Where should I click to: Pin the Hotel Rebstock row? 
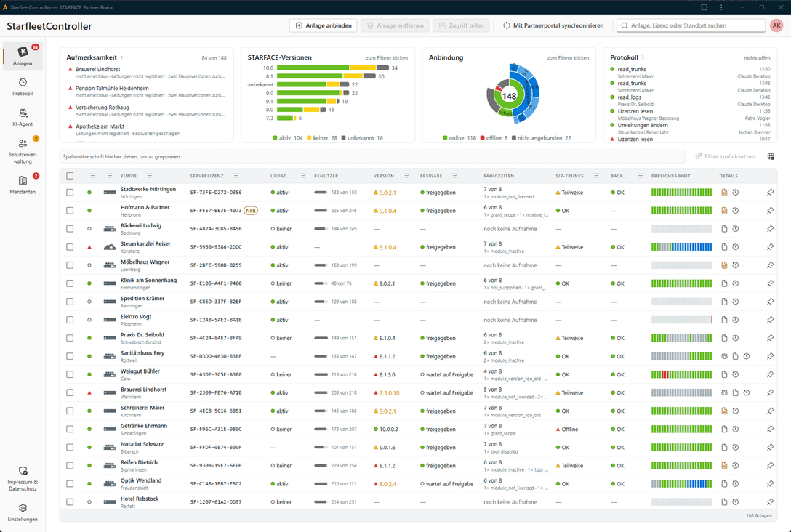[771, 502]
